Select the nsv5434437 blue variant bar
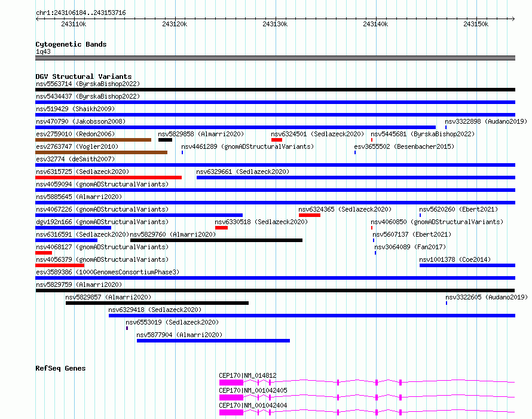 click(x=275, y=102)
